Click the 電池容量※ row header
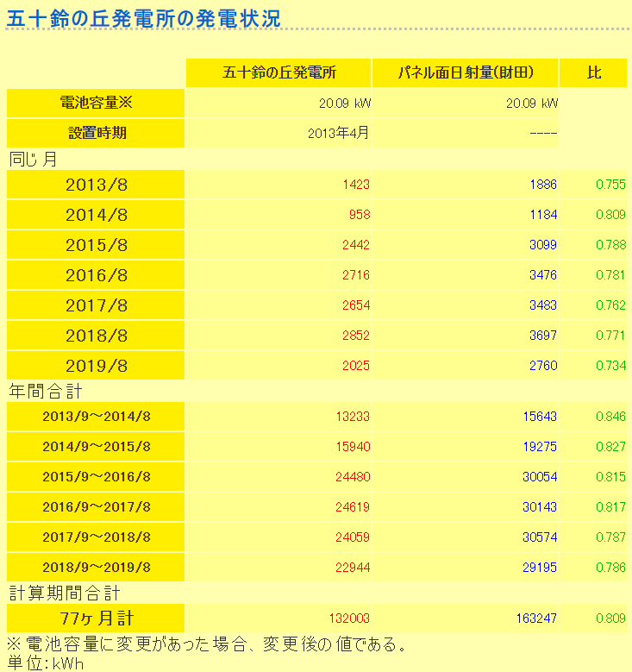The width and height of the screenshot is (632, 672). pyautogui.click(x=96, y=103)
